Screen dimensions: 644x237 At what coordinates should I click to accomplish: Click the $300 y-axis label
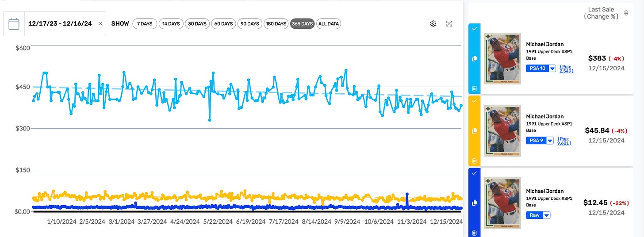22,129
